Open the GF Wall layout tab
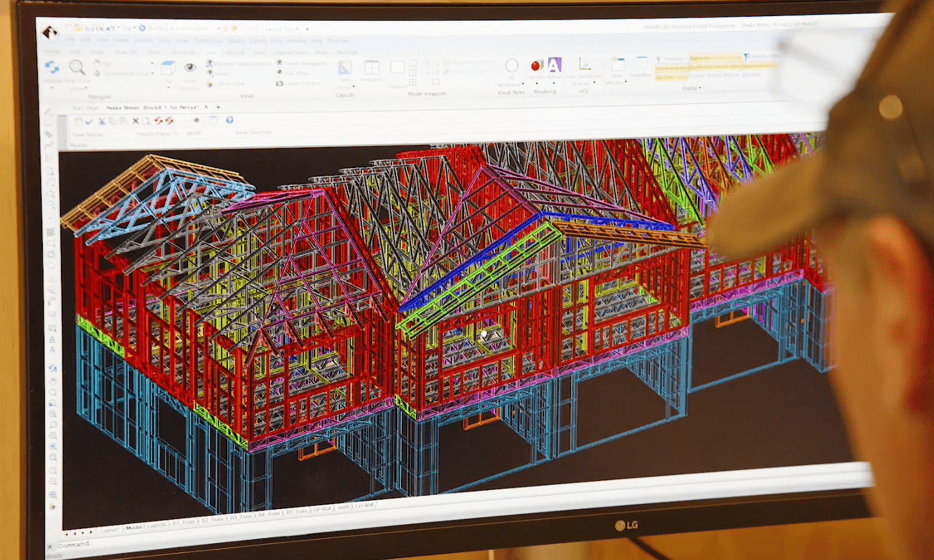This screenshot has width=934, height=560. 322,510
